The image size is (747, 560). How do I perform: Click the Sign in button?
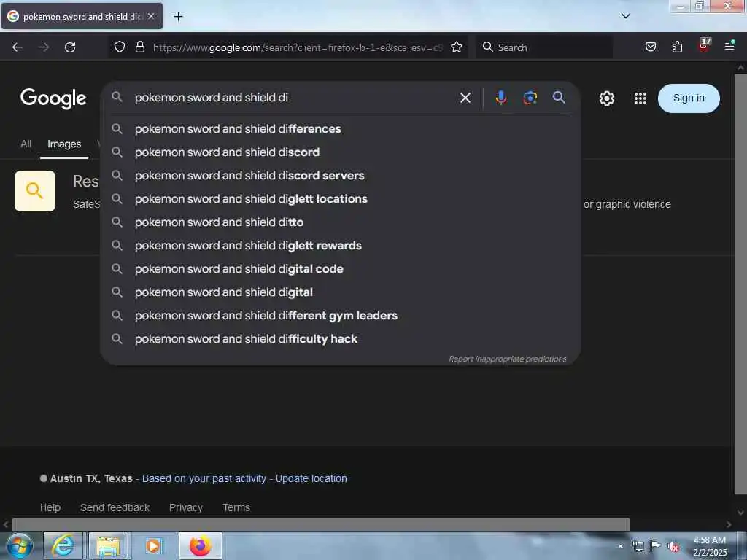(689, 98)
